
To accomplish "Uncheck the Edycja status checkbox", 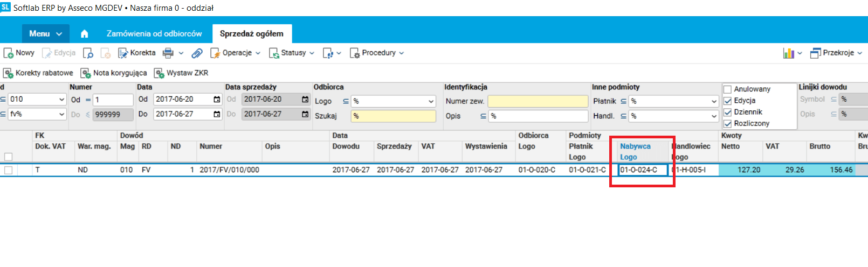I will [x=727, y=101].
